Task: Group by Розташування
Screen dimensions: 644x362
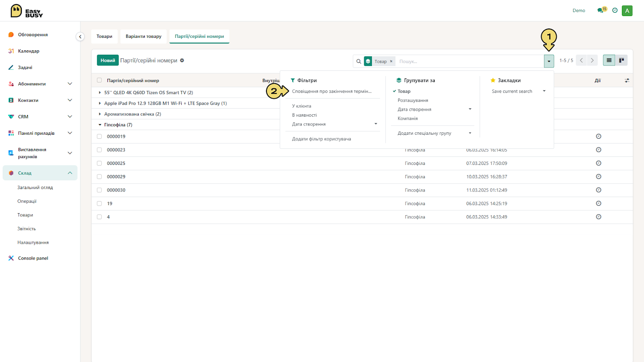Action: [413, 100]
